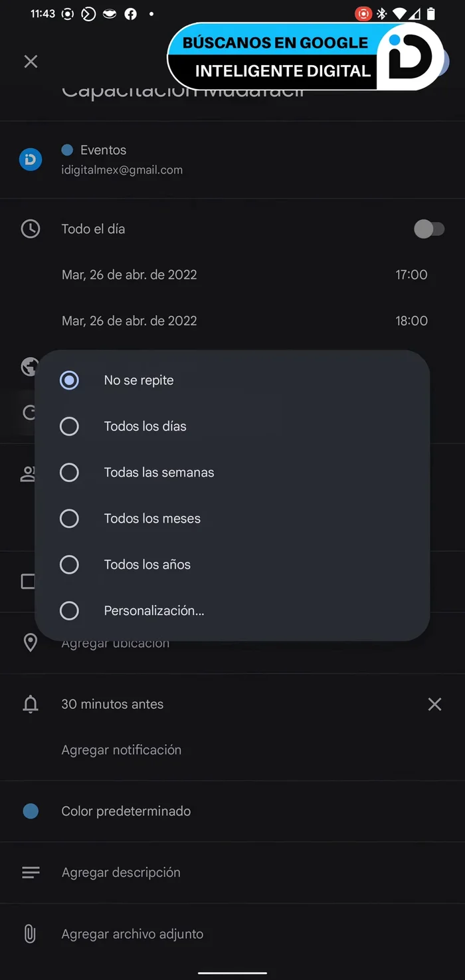Image resolution: width=465 pixels, height=980 pixels.
Task: Select the description lines icon
Action: tap(31, 872)
